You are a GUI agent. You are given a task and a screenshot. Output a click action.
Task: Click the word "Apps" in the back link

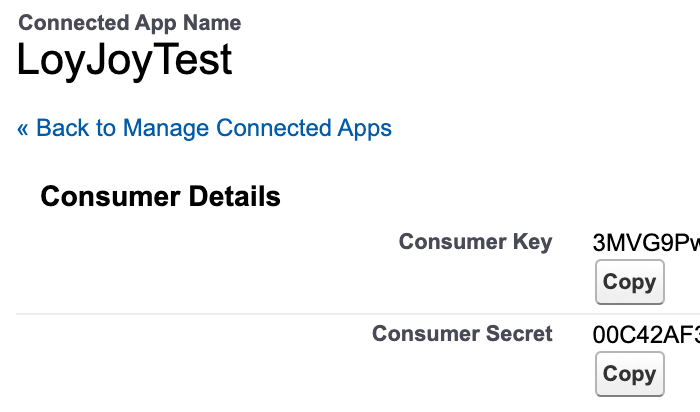point(364,128)
